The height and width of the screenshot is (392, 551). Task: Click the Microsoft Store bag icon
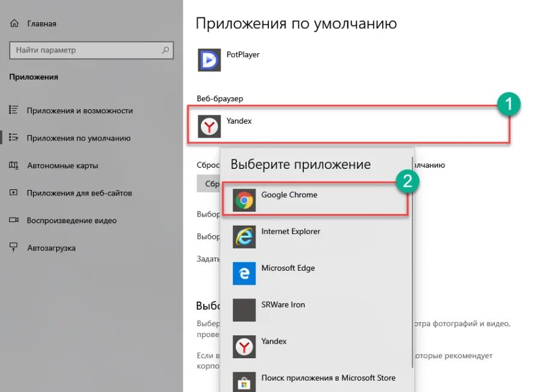(x=244, y=382)
